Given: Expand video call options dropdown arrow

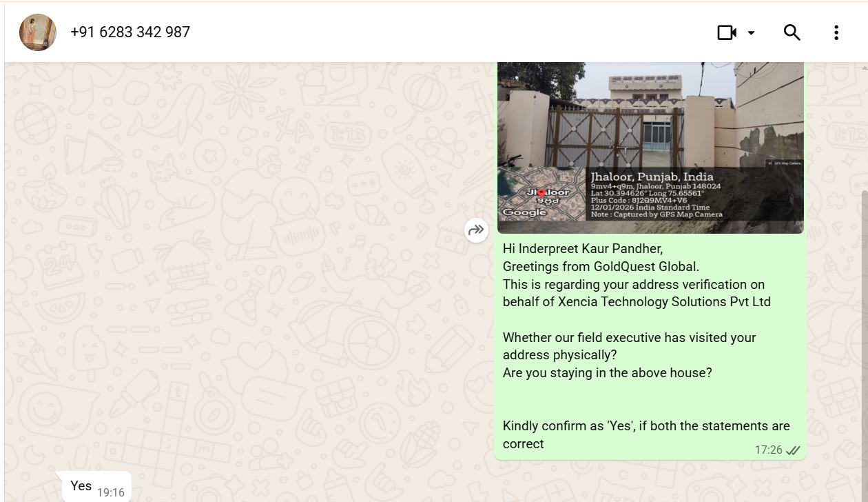Looking at the screenshot, I should point(752,32).
